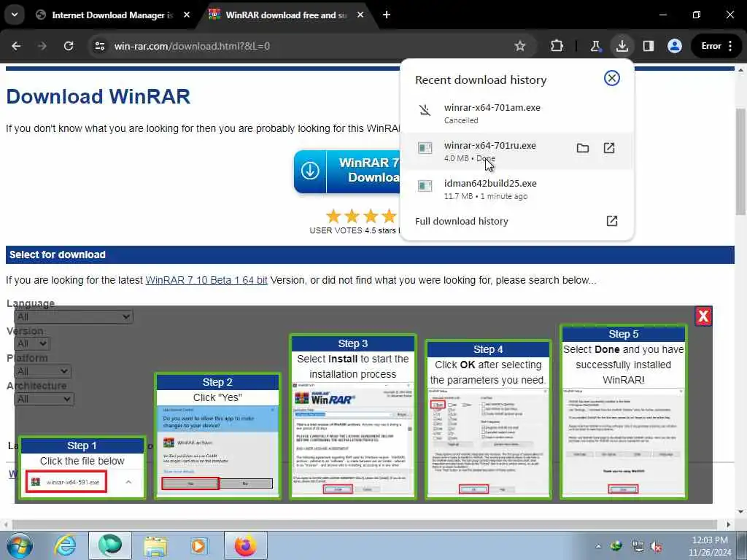The image size is (747, 560).
Task: Open the taskbar clock and date
Action: (709, 546)
